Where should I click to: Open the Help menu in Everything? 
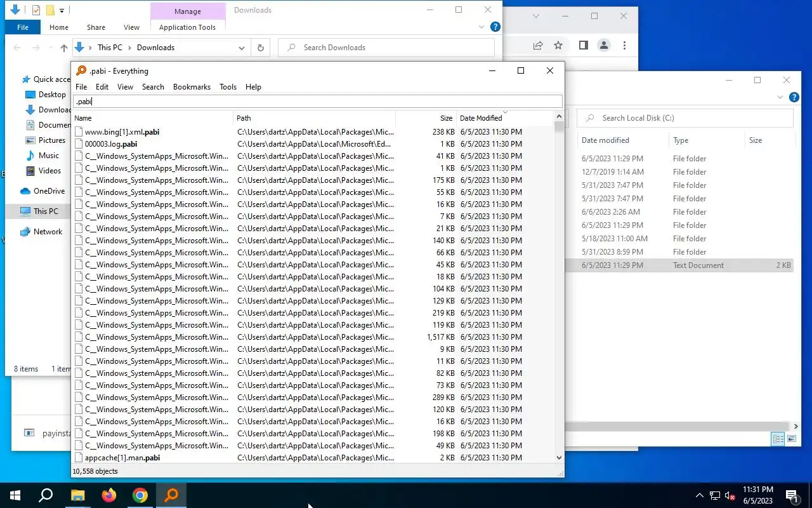pos(253,87)
